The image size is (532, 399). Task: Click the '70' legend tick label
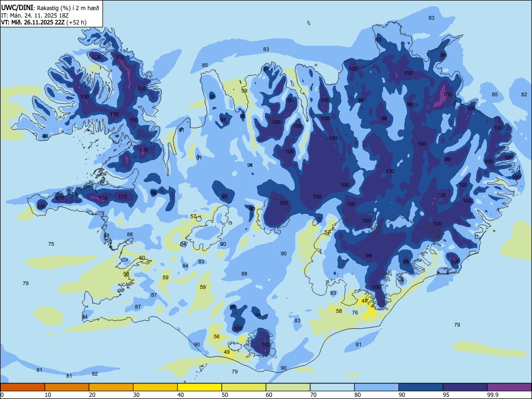313,395
